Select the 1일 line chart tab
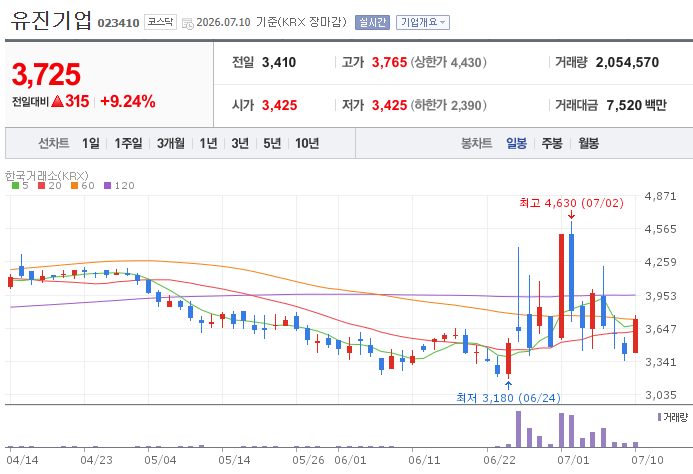 click(91, 143)
